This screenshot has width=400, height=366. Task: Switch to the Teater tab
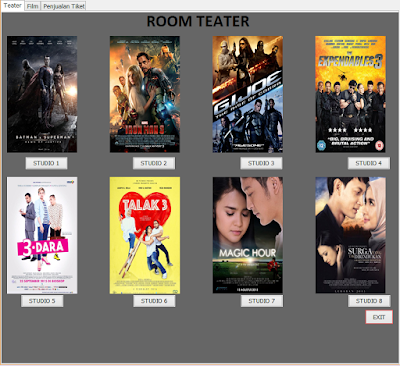tap(13, 6)
